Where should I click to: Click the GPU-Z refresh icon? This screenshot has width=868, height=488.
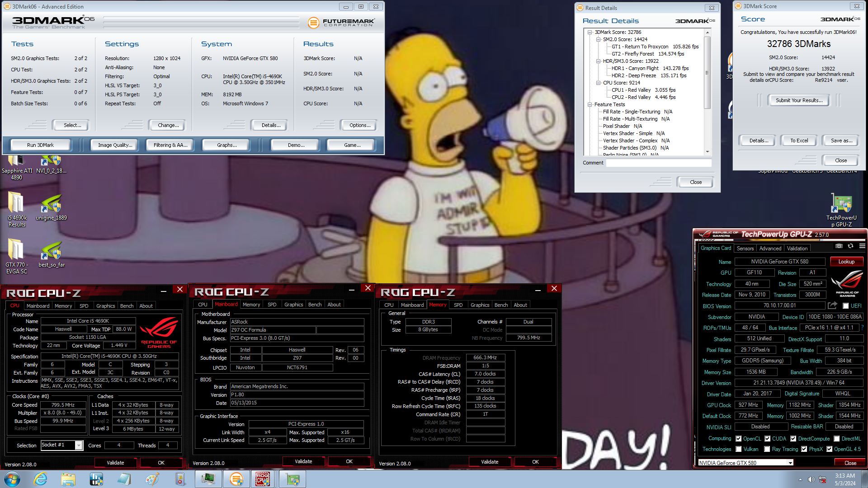point(850,246)
